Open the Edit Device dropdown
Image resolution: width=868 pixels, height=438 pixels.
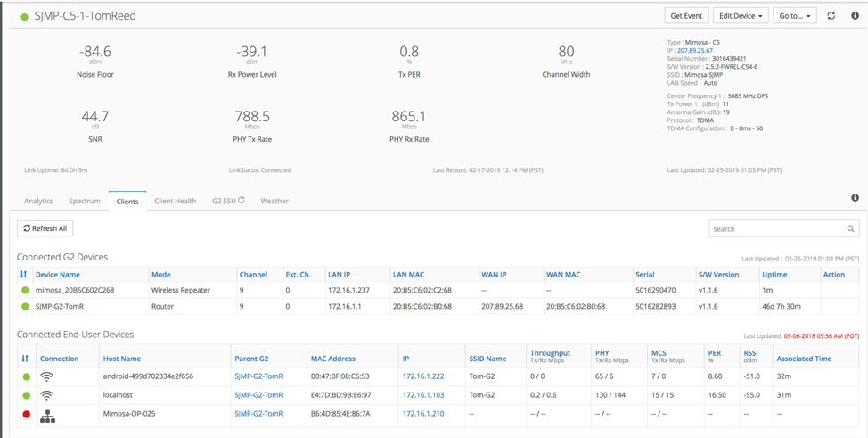pyautogui.click(x=741, y=16)
